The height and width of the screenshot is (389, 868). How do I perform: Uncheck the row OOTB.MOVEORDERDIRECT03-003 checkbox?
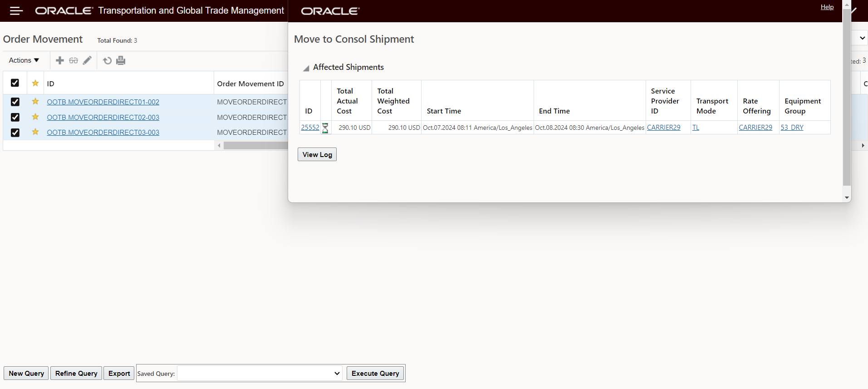tap(15, 133)
